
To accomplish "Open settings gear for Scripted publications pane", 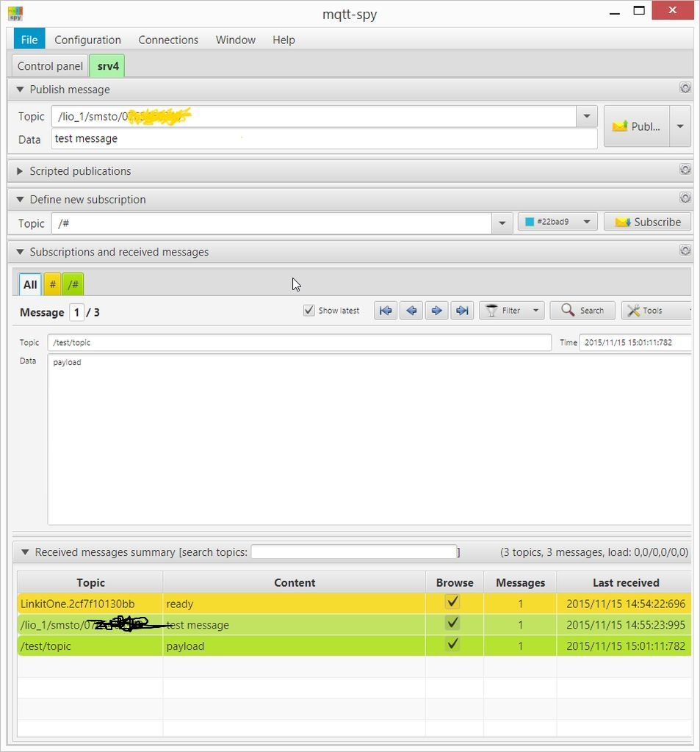I will (685, 170).
